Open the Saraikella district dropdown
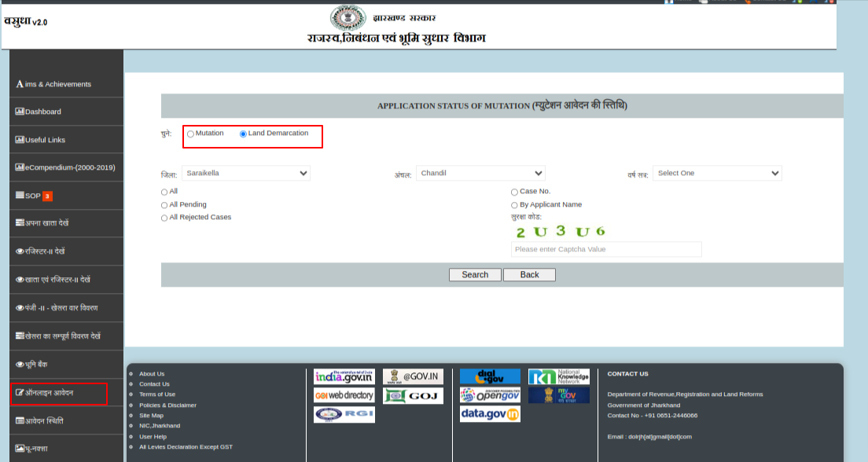This screenshot has height=462, width=868. (246, 173)
